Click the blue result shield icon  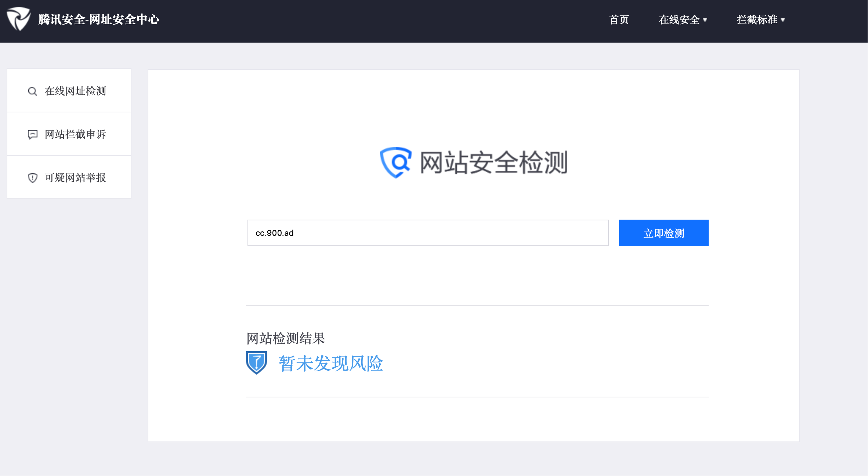pyautogui.click(x=256, y=363)
